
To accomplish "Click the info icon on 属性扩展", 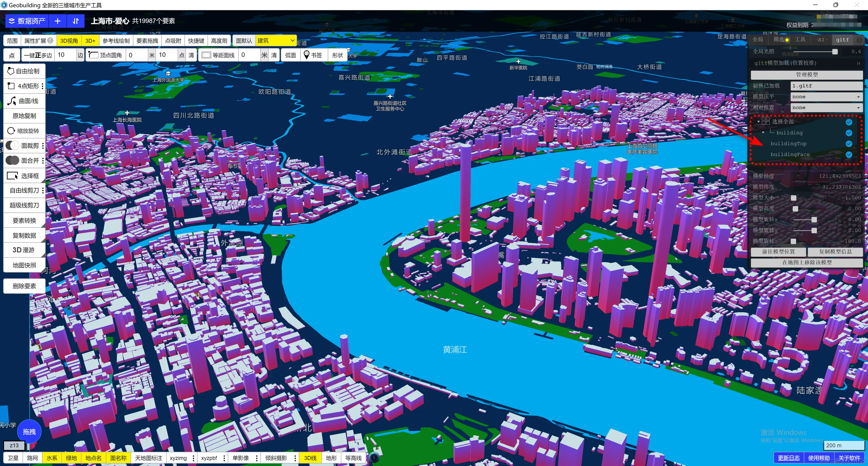I will pos(50,40).
